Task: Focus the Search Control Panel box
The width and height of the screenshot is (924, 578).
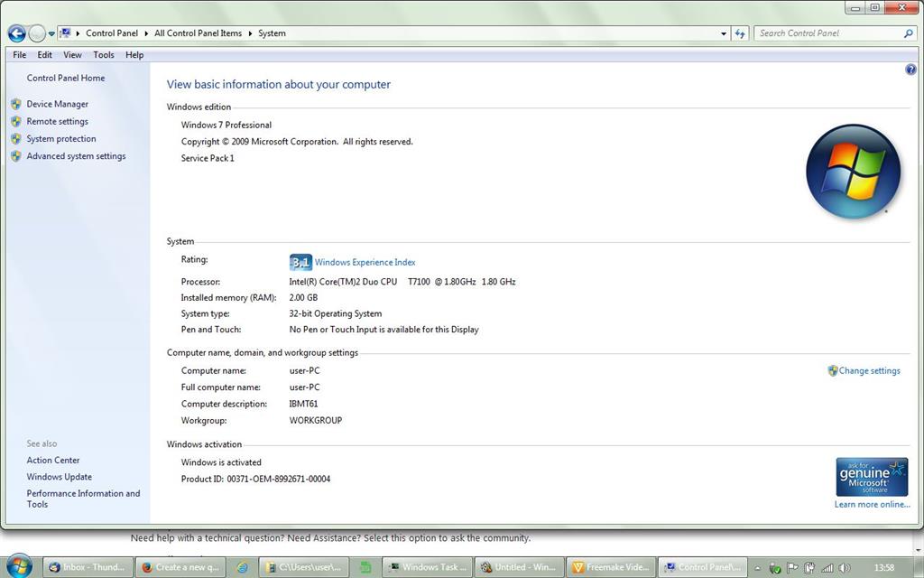Action: pos(828,33)
